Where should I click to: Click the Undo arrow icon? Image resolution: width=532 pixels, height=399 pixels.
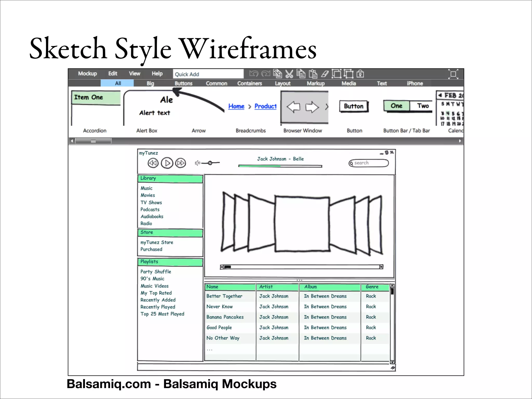pos(254,74)
